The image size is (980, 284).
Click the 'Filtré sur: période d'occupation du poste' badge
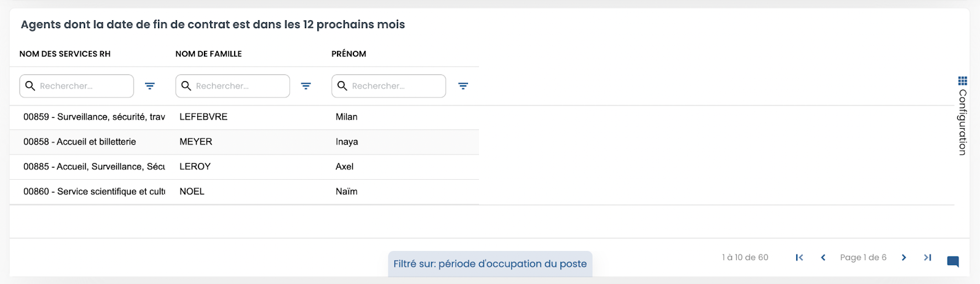pyautogui.click(x=490, y=264)
